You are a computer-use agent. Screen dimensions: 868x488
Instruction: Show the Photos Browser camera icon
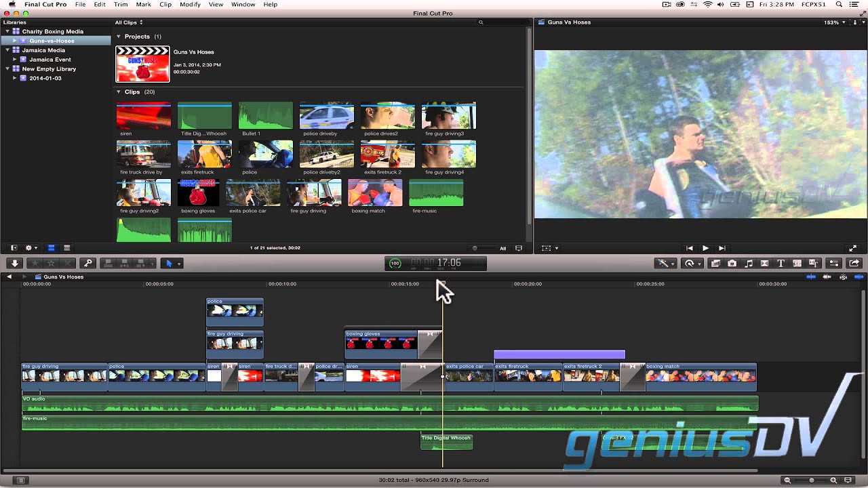click(732, 263)
